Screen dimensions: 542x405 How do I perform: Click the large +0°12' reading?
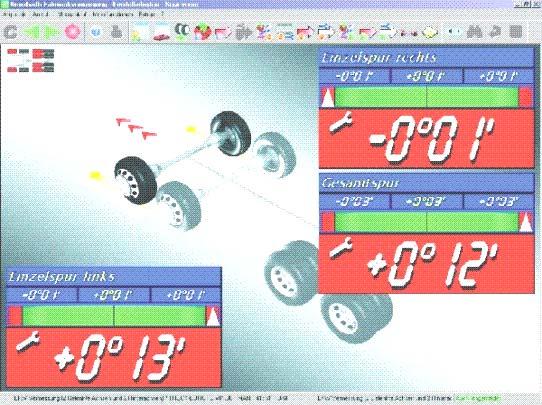click(433, 265)
